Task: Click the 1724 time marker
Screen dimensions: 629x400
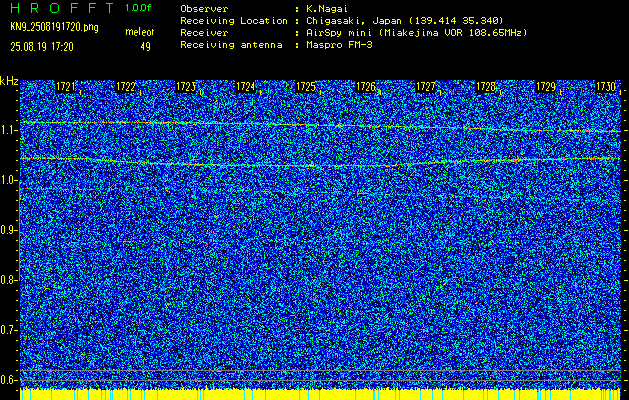Action: 246,87
